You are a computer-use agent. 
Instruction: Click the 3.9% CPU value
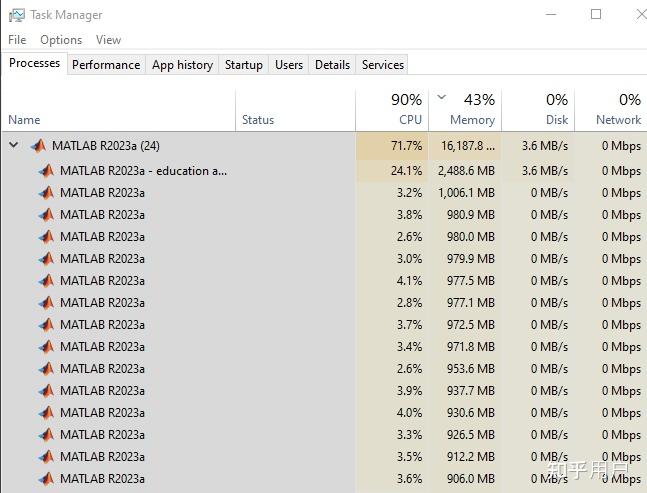click(x=409, y=391)
